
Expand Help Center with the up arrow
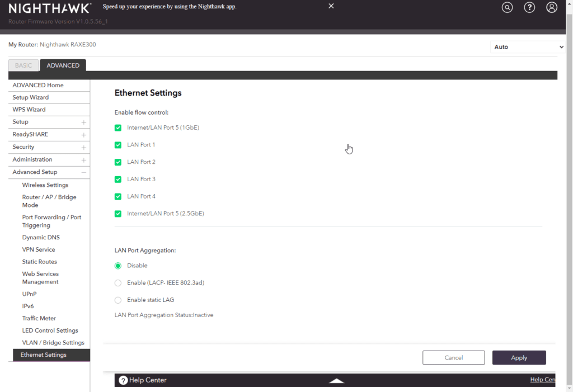pyautogui.click(x=336, y=380)
